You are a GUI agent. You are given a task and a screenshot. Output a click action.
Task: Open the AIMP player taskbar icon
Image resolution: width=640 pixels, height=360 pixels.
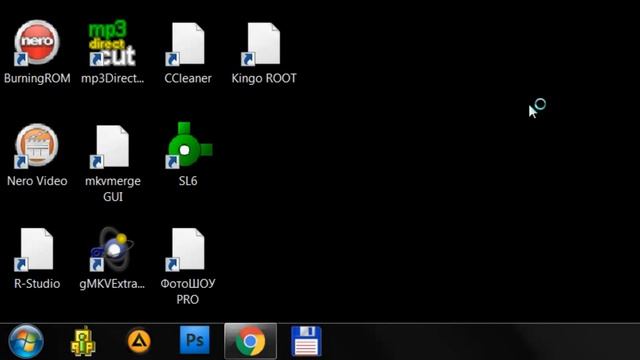(x=139, y=341)
